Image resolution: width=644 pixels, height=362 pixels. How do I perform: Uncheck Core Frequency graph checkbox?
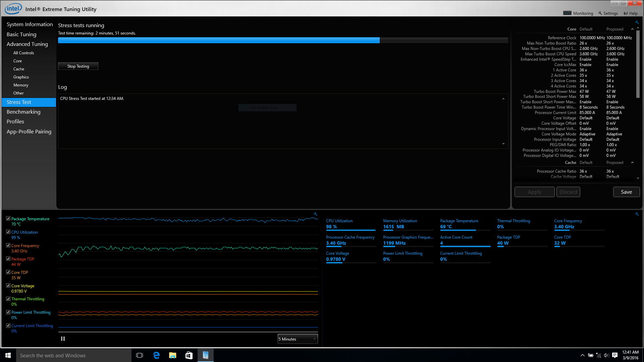click(x=8, y=245)
